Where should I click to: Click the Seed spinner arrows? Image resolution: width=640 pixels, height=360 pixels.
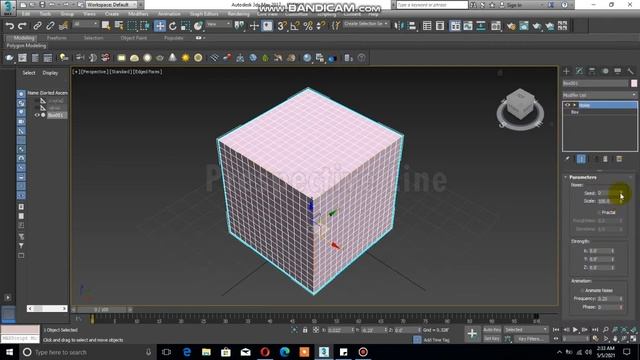[x=621, y=193]
